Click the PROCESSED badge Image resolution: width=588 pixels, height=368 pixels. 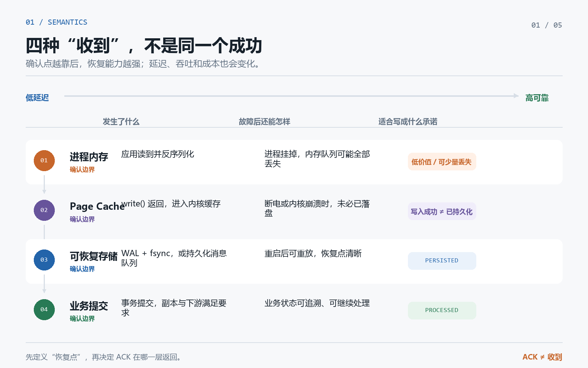(442, 310)
